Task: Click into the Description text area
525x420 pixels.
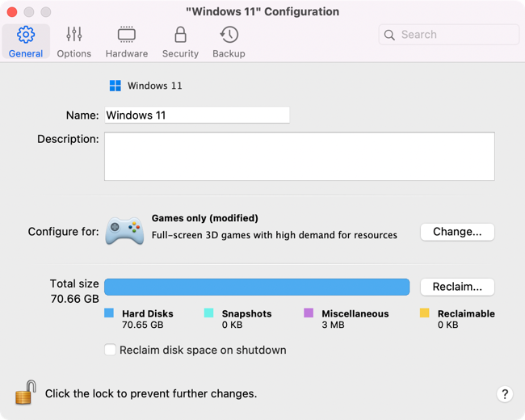Action: point(300,157)
